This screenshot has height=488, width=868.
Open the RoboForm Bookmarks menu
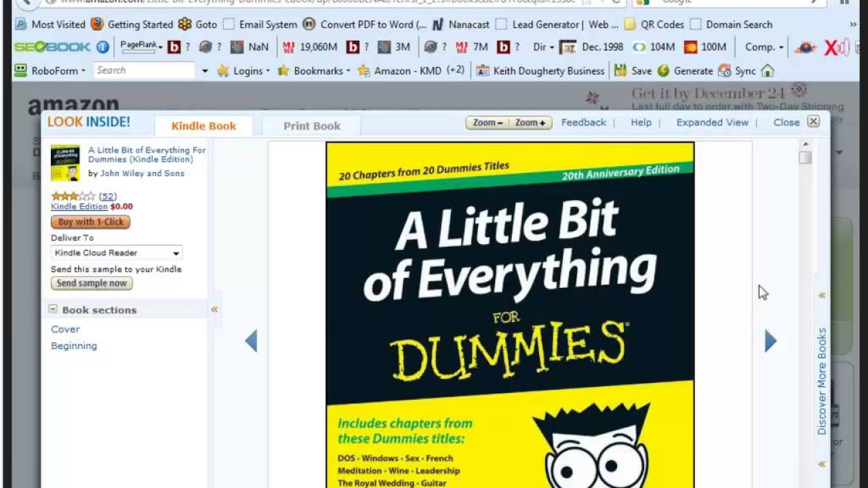point(314,70)
